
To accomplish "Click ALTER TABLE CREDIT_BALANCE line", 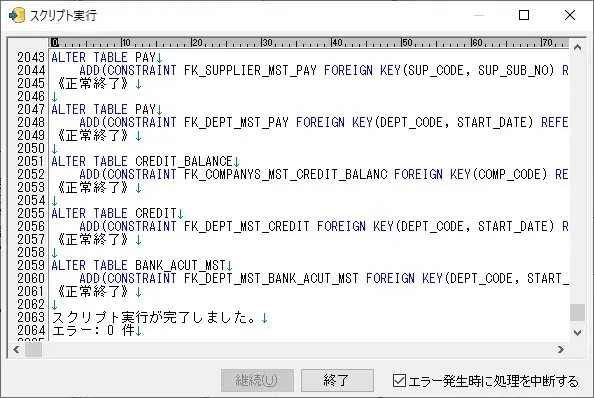I will [142, 162].
